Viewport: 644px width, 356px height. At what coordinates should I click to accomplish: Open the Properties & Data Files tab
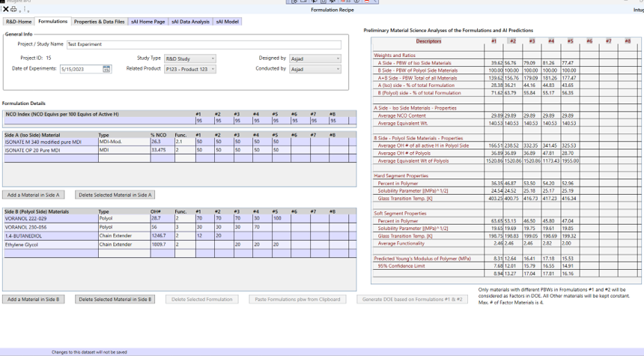99,22
